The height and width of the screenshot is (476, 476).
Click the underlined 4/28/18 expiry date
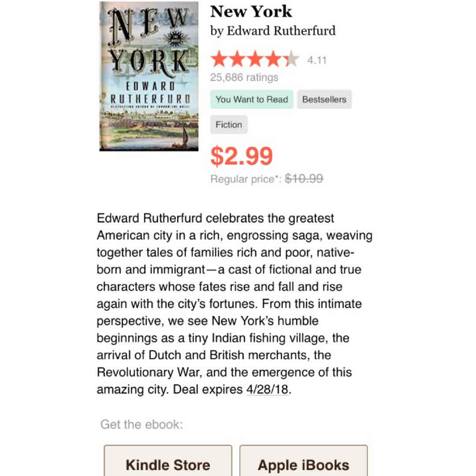tap(268, 390)
